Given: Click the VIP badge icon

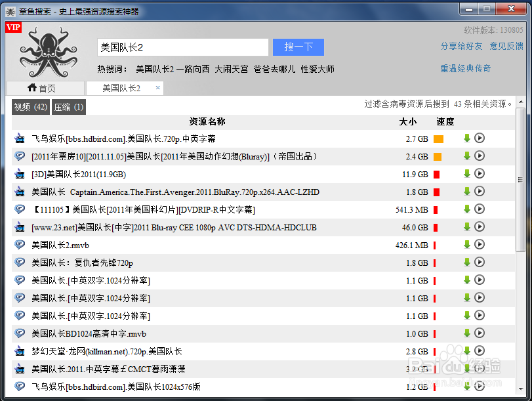Looking at the screenshot, I should (14, 28).
